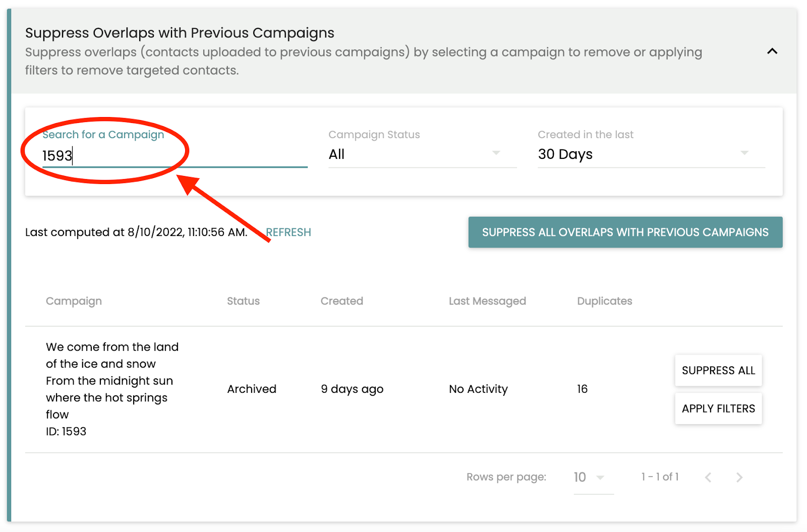The width and height of the screenshot is (807, 532).
Task: Click the REFRESH link
Action: pyautogui.click(x=289, y=232)
